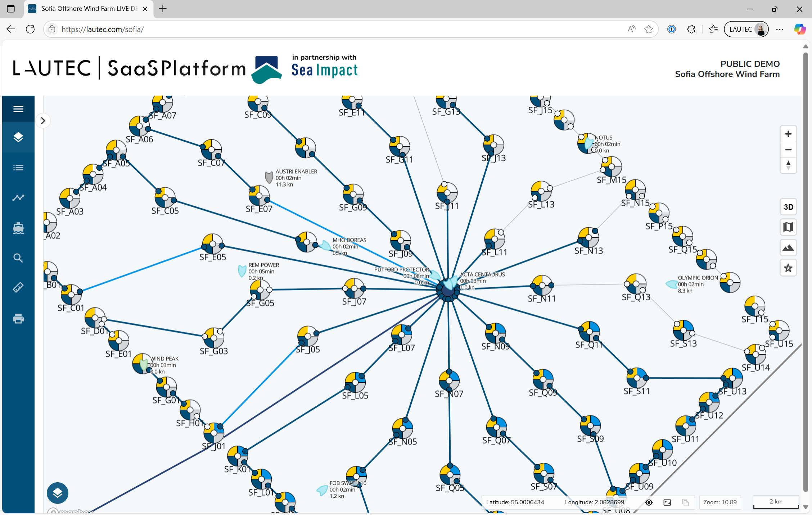Click the crosshair locate position icon
Viewport: 812px width, 515px height.
pos(649,502)
